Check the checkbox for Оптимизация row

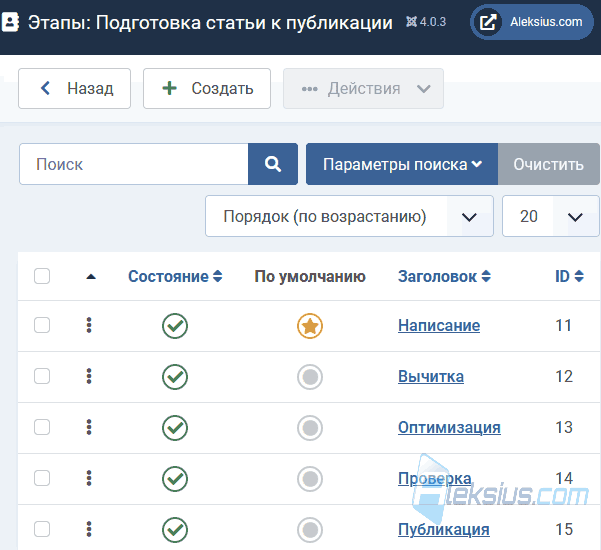coord(42,427)
